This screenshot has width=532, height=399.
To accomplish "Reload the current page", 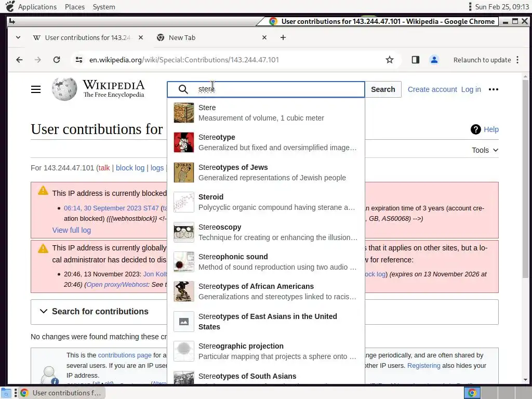I will pyautogui.click(x=57, y=60).
